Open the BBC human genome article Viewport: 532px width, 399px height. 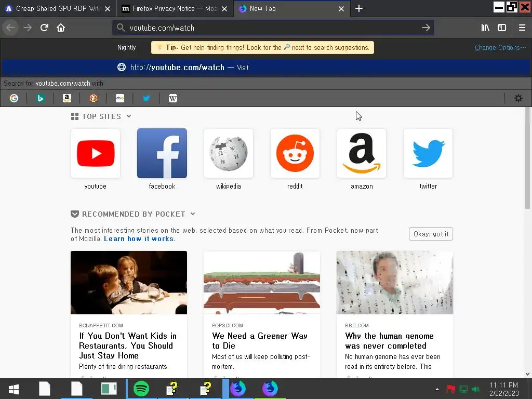(395, 314)
